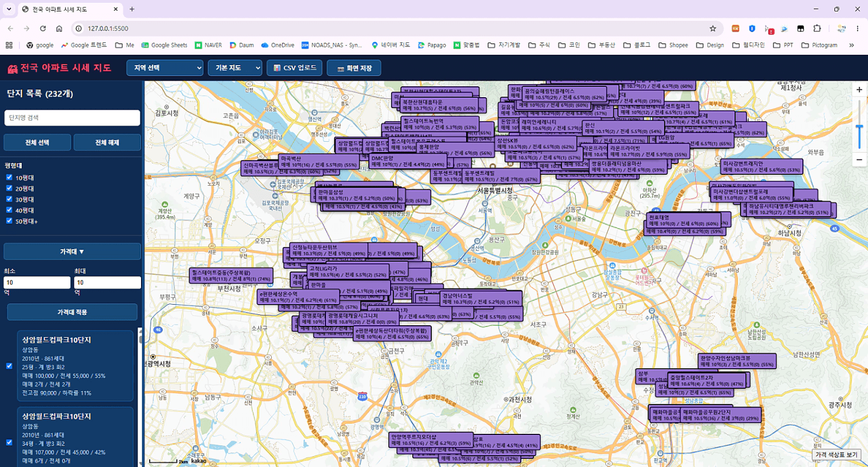This screenshot has width=868, height=467.
Task: Reload the page
Action: coord(43,29)
